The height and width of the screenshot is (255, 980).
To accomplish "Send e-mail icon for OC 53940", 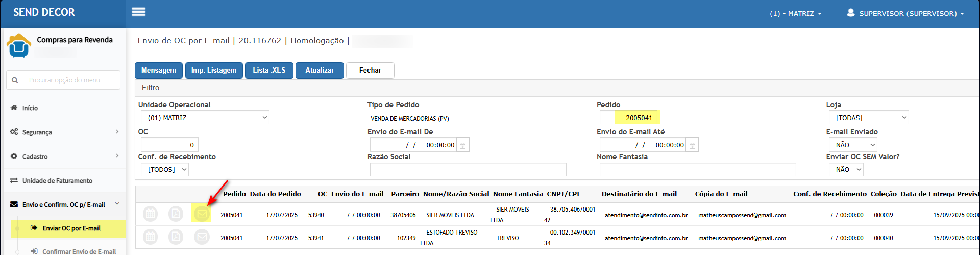I will [202, 214].
